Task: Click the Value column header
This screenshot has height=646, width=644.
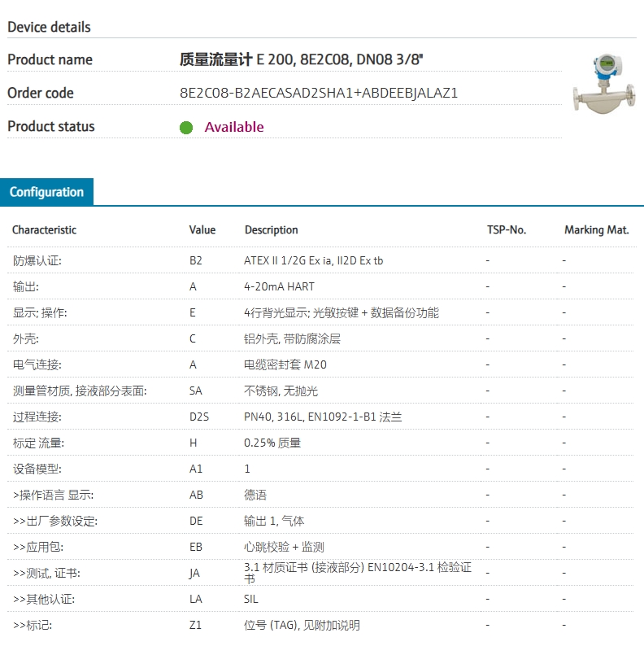Action: coord(202,230)
